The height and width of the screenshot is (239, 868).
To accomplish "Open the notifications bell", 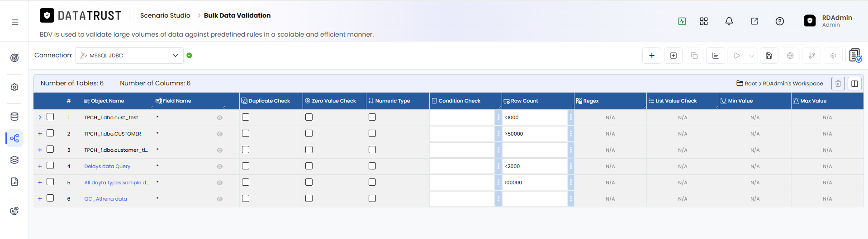I will pyautogui.click(x=729, y=21).
